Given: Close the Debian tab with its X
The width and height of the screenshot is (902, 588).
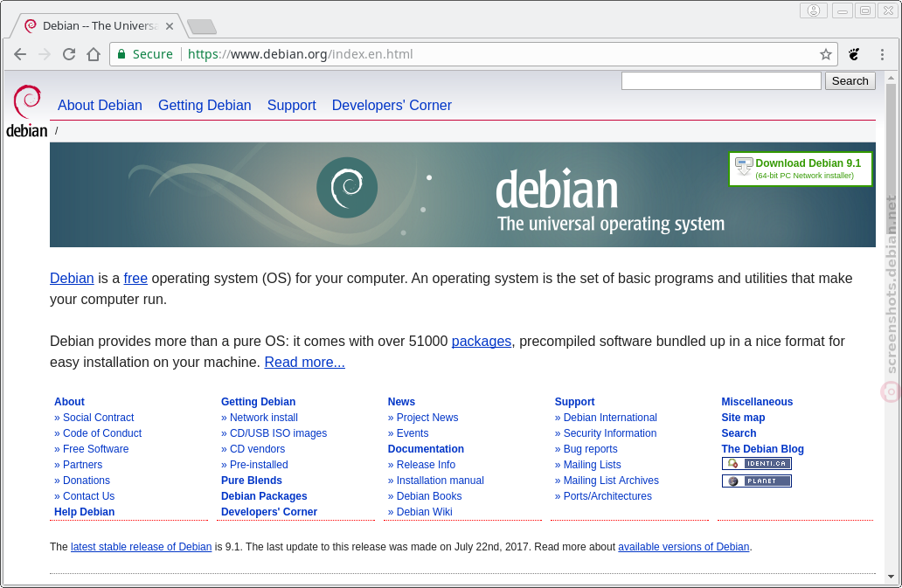Looking at the screenshot, I should click(x=170, y=26).
